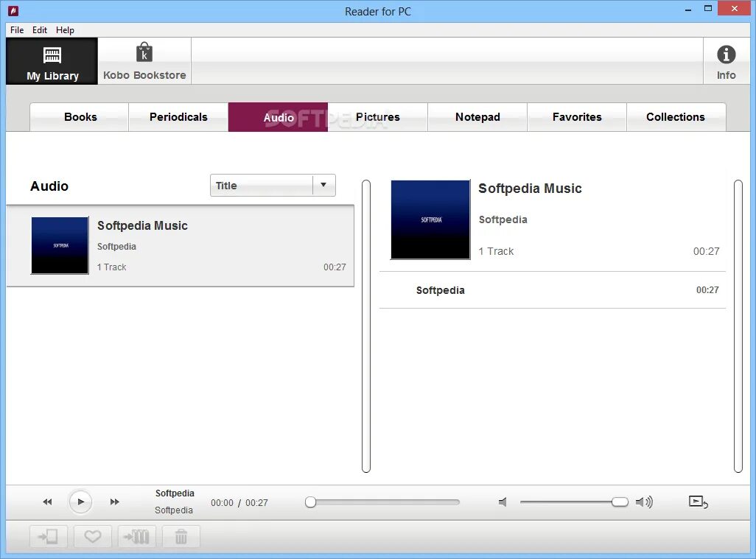The image size is (756, 559).
Task: Click the '1 Track' label in the list item
Action: point(111,267)
